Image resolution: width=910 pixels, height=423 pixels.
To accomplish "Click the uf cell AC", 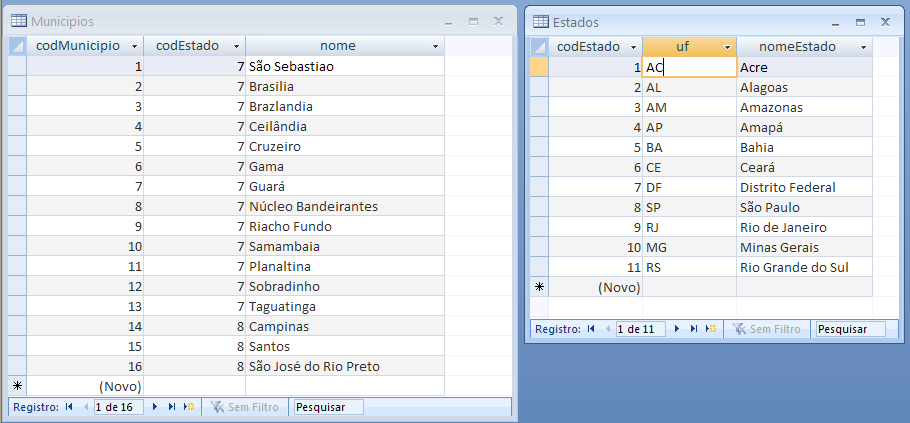I will (x=689, y=67).
